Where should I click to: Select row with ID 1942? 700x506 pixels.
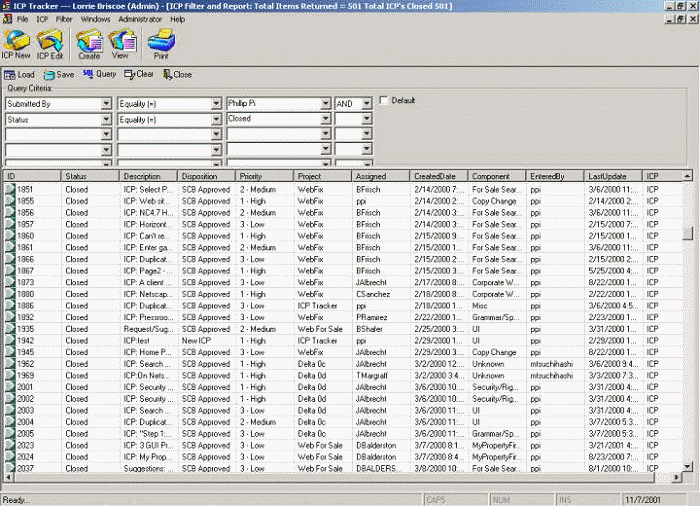24,340
